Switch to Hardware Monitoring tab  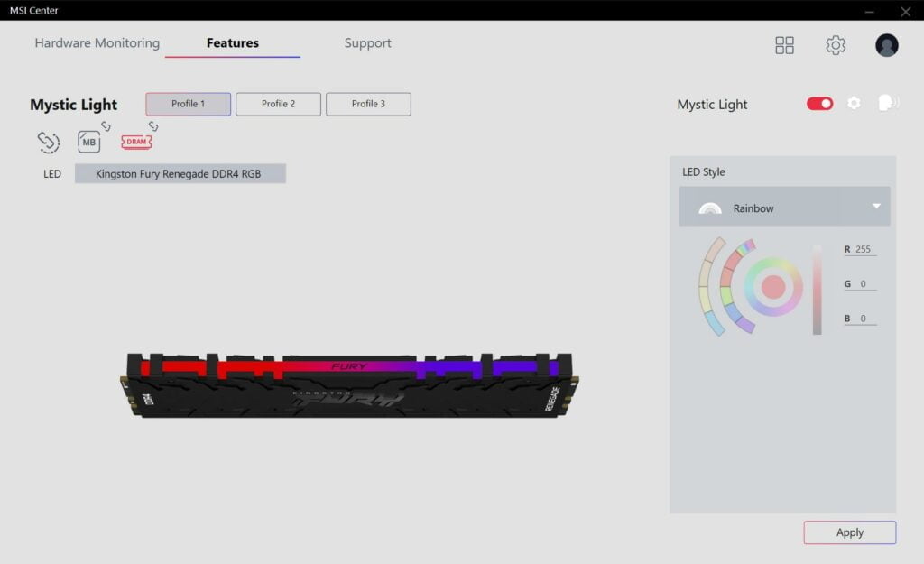(x=97, y=43)
